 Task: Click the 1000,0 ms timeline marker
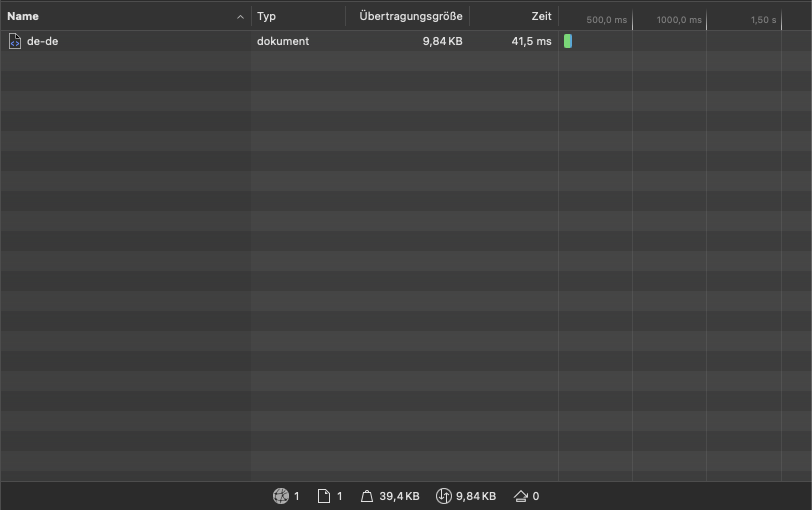pyautogui.click(x=680, y=20)
